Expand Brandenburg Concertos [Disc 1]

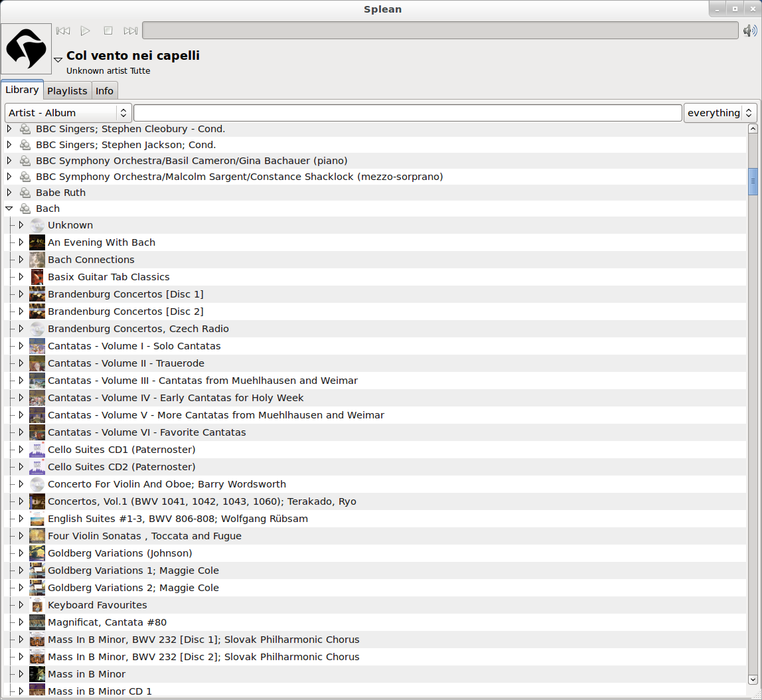click(x=21, y=294)
